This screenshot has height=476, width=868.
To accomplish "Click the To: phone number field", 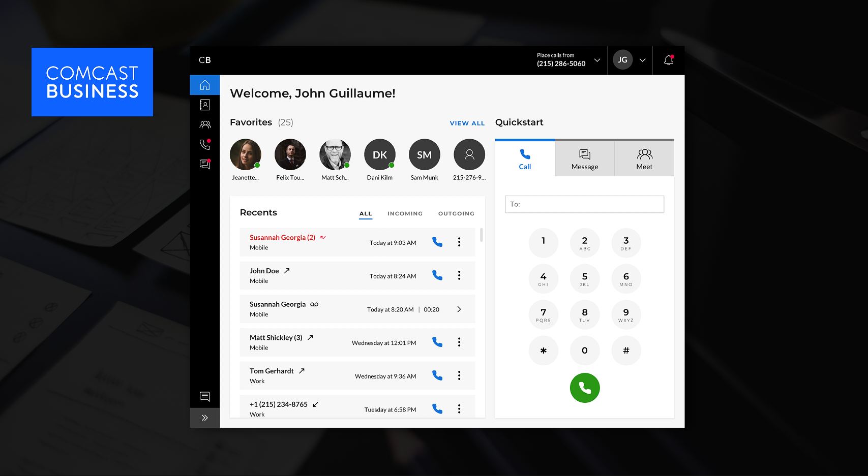I will coord(585,204).
